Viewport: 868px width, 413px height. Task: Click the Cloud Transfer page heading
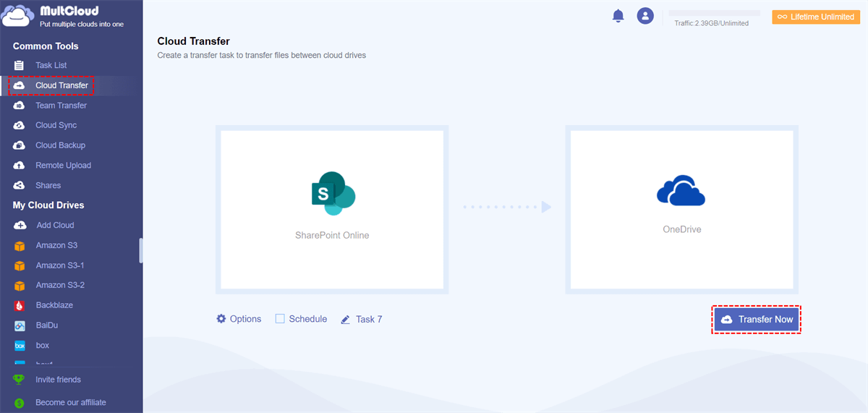(193, 41)
